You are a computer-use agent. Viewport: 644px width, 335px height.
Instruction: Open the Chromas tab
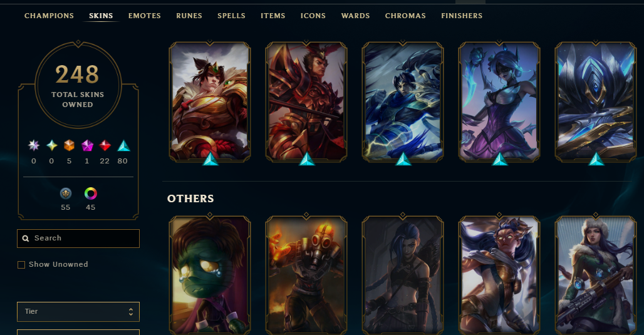(x=405, y=16)
